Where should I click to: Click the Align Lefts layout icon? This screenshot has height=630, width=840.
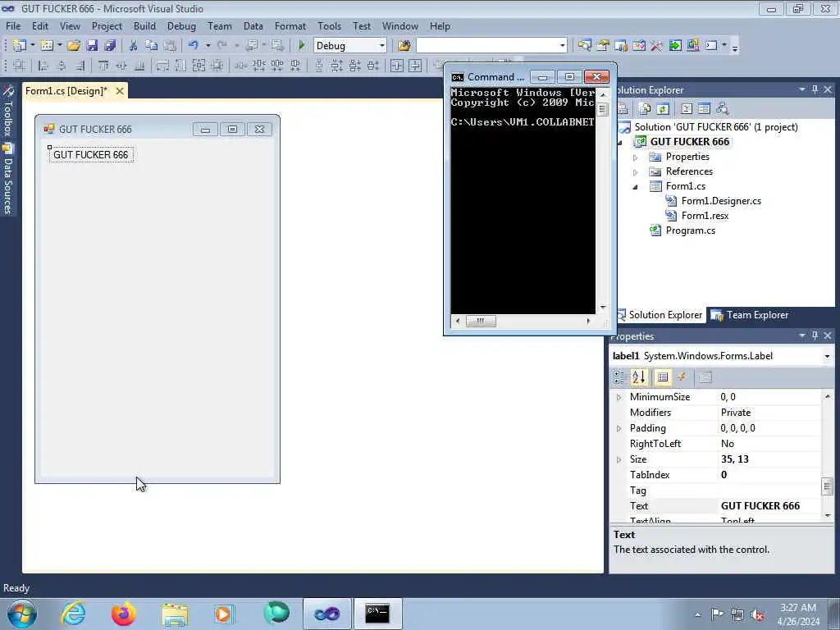pos(43,66)
